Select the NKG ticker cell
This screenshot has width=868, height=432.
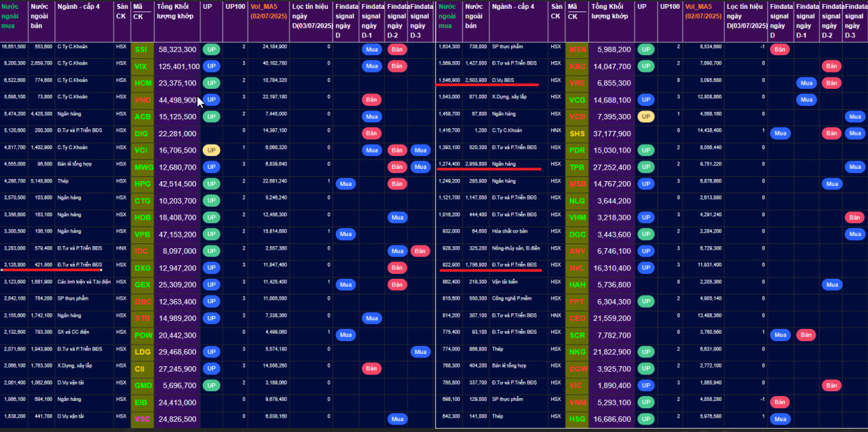(577, 352)
